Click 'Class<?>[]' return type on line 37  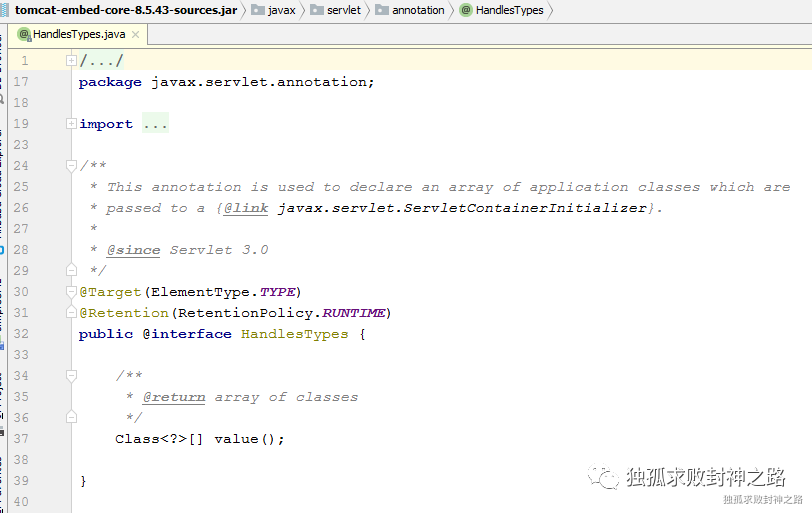(158, 439)
